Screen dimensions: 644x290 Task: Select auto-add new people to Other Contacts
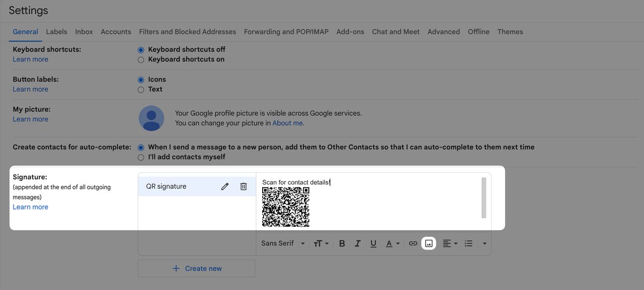point(141,148)
